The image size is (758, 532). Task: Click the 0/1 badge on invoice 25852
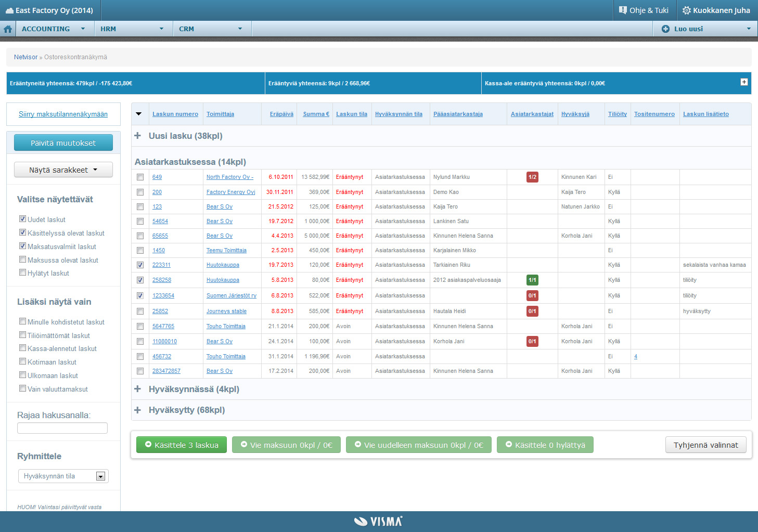532,311
